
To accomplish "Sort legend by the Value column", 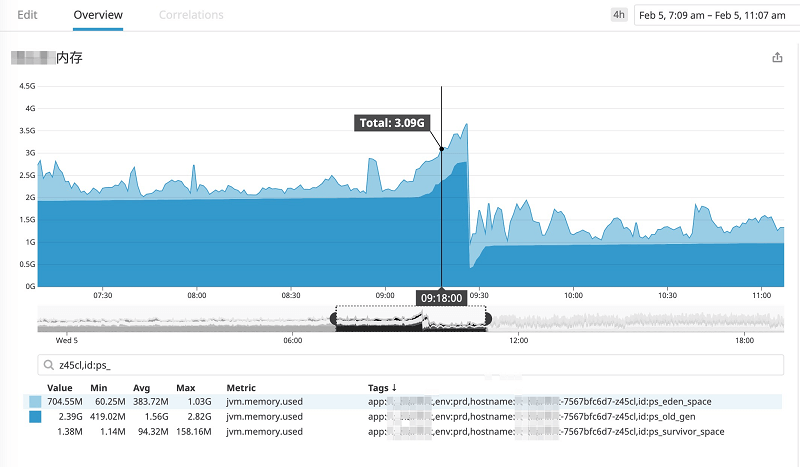I will [60, 387].
